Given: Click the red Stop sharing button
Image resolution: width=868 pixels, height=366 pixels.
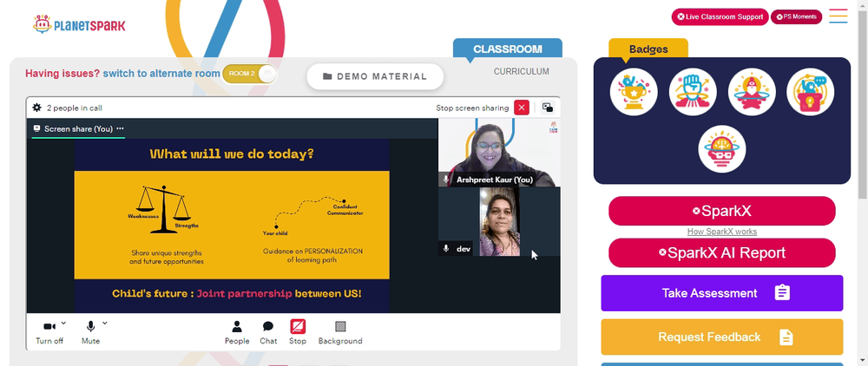Looking at the screenshot, I should click(298, 332).
